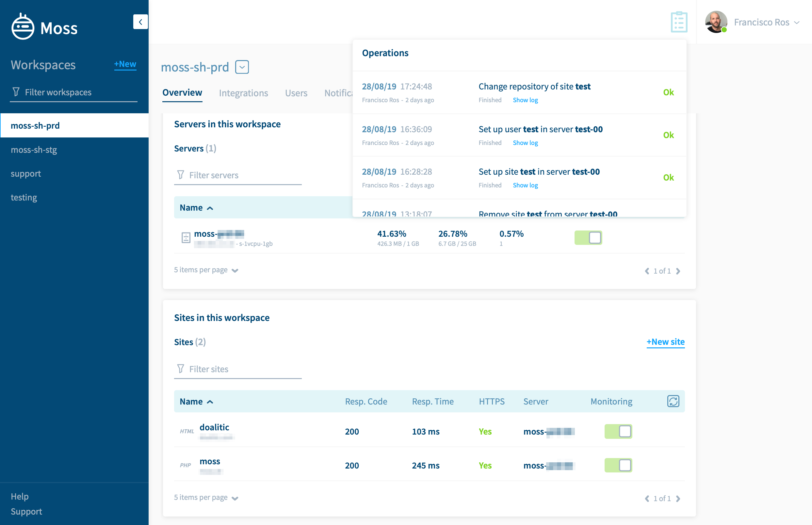Open the operations clipboard icon
This screenshot has height=525, width=812.
pyautogui.click(x=679, y=22)
